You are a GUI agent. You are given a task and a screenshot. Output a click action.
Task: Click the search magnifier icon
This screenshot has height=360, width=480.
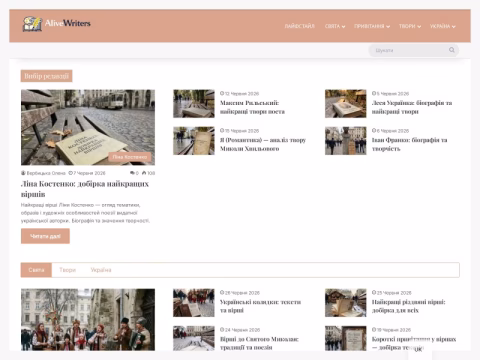tap(452, 50)
